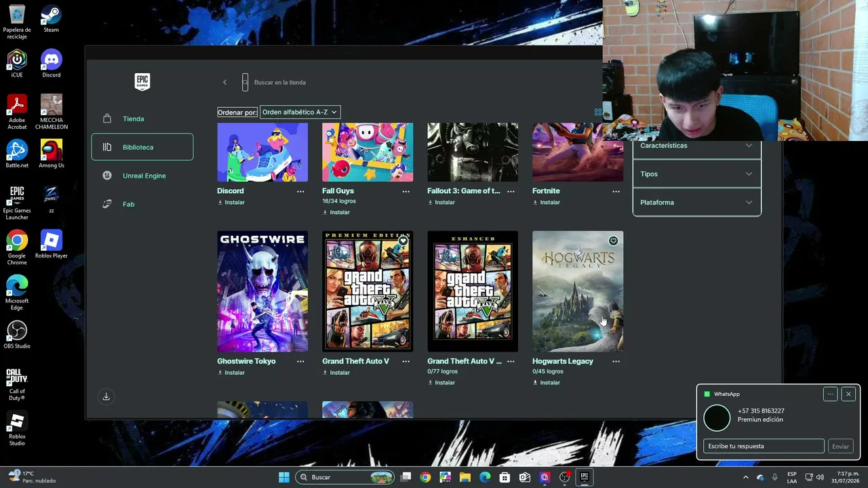868x488 pixels.
Task: Open more options for Grand Theft Auto V
Action: (x=406, y=362)
